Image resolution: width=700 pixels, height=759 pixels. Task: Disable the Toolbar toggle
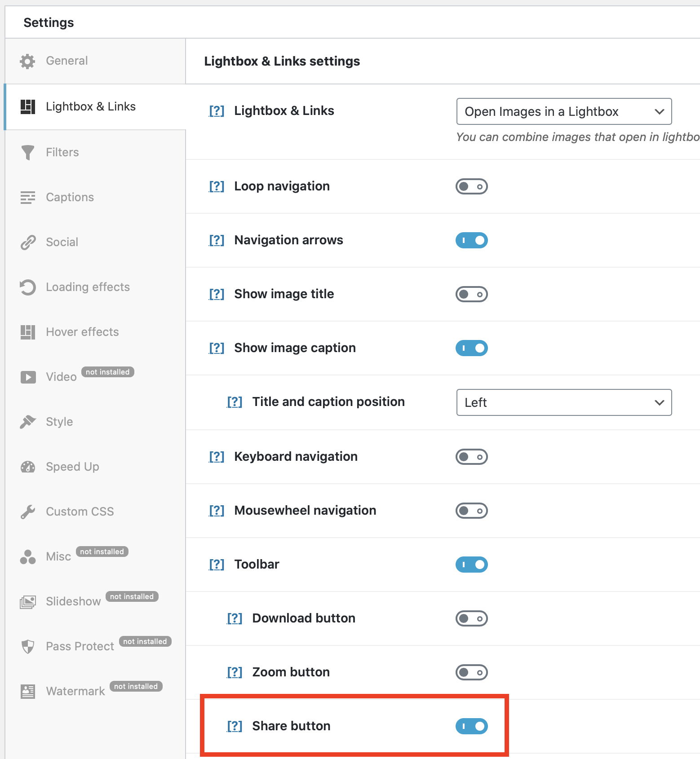pyautogui.click(x=472, y=565)
